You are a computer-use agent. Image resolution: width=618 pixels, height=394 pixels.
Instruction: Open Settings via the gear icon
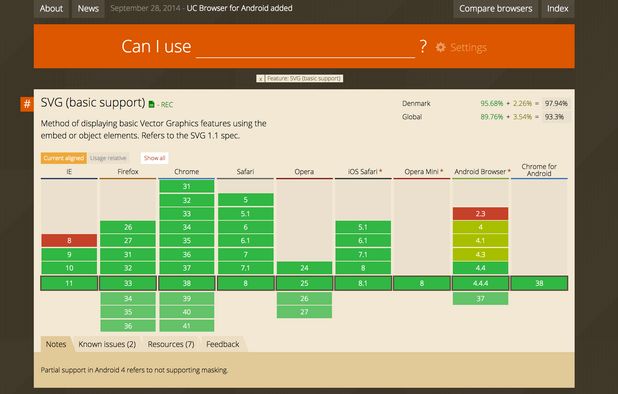coord(441,47)
